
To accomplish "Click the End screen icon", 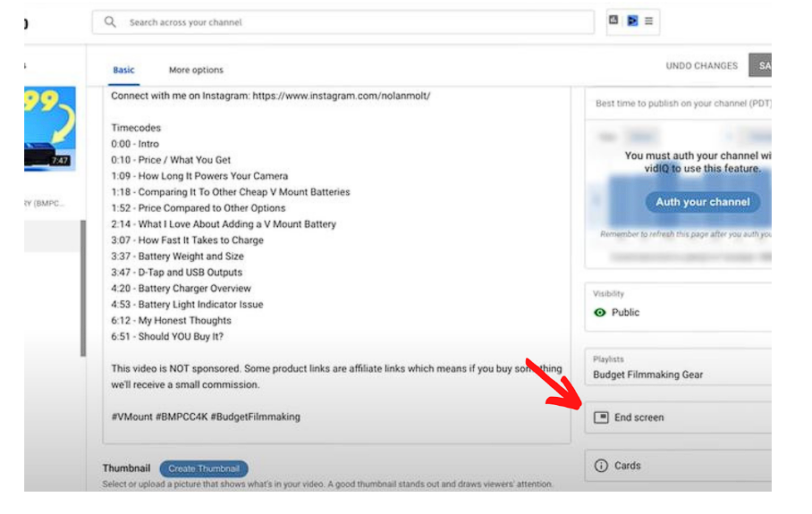I will tap(601, 417).
